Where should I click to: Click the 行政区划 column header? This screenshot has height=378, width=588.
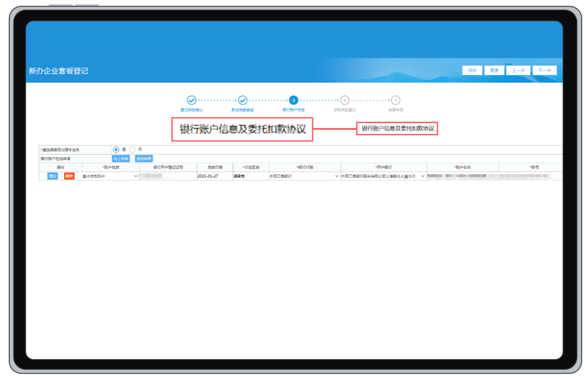pos(251,167)
